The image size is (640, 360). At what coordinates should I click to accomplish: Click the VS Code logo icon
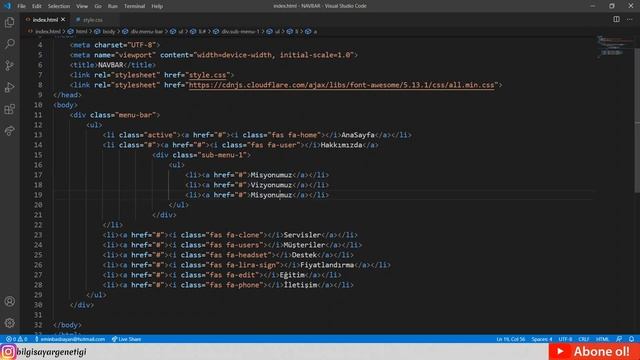coord(7,6)
